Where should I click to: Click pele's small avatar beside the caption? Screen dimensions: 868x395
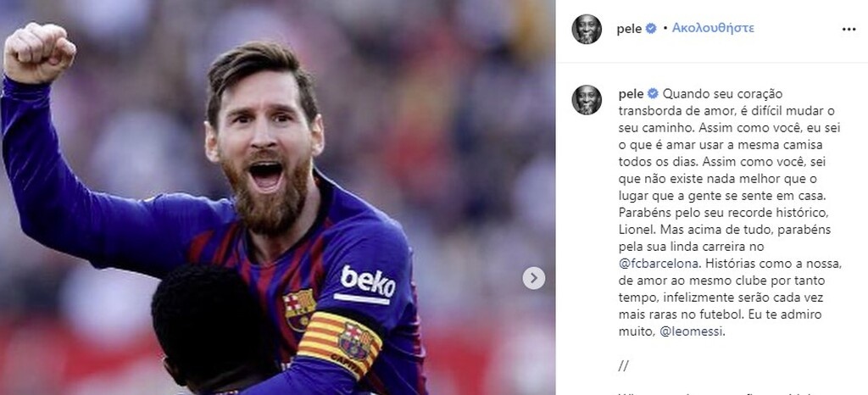coord(587,99)
